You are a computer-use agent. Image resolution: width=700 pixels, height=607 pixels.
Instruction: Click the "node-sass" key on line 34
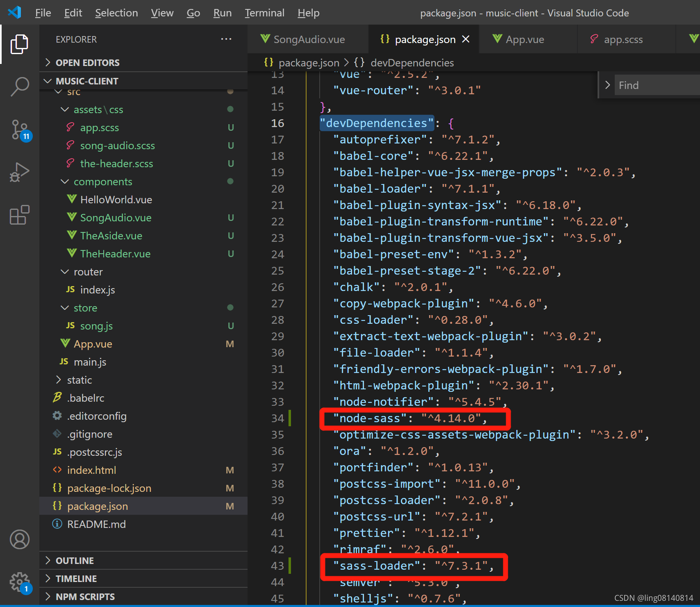pos(370,418)
